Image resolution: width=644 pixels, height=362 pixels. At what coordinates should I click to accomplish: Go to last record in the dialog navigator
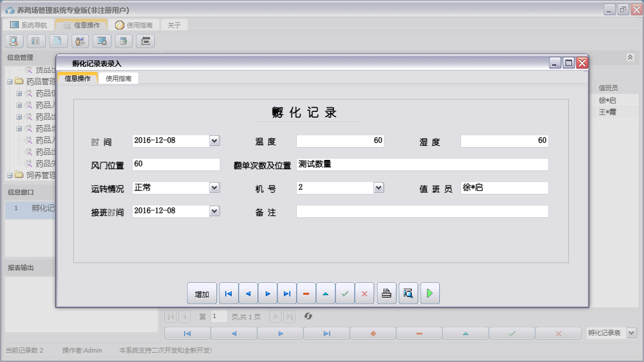pos(287,293)
